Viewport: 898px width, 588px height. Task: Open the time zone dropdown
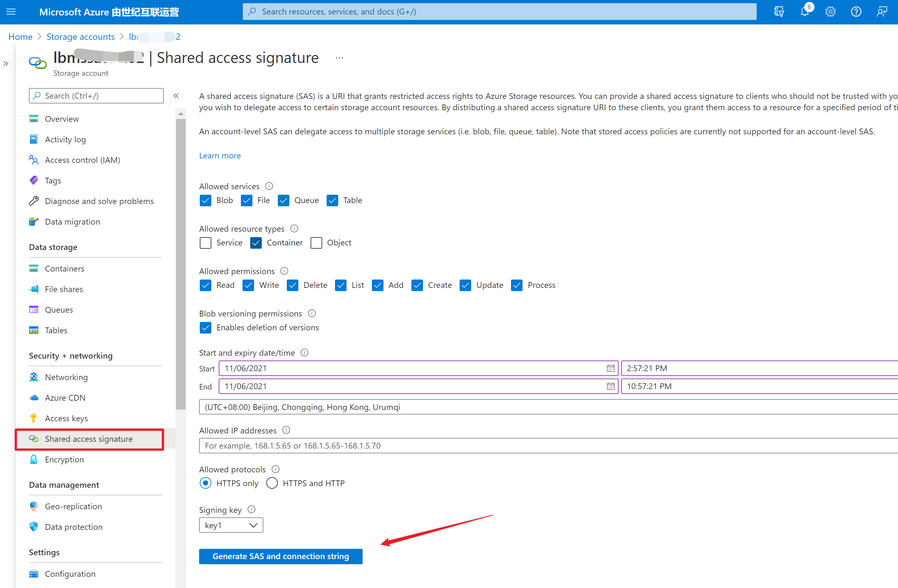(x=547, y=407)
